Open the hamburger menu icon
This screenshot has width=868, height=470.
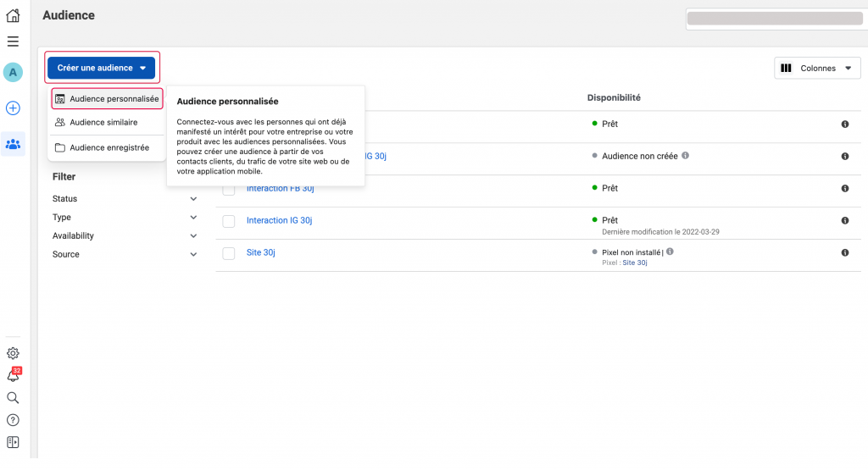(x=13, y=41)
